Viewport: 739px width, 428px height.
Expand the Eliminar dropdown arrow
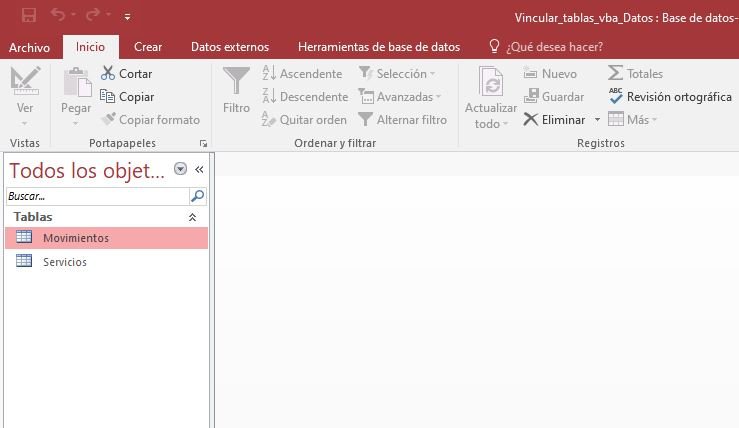click(597, 120)
